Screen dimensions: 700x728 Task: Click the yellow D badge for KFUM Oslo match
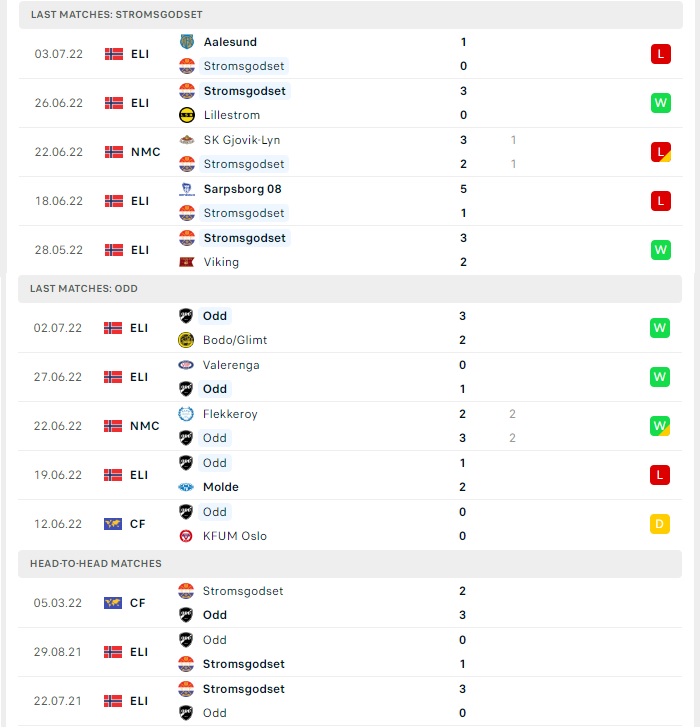point(660,524)
